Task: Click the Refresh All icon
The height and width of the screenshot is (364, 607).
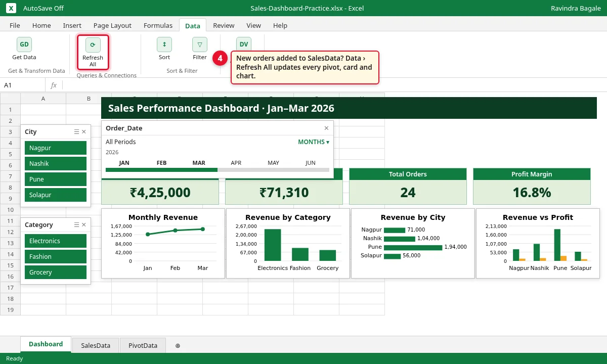Action: point(93,44)
